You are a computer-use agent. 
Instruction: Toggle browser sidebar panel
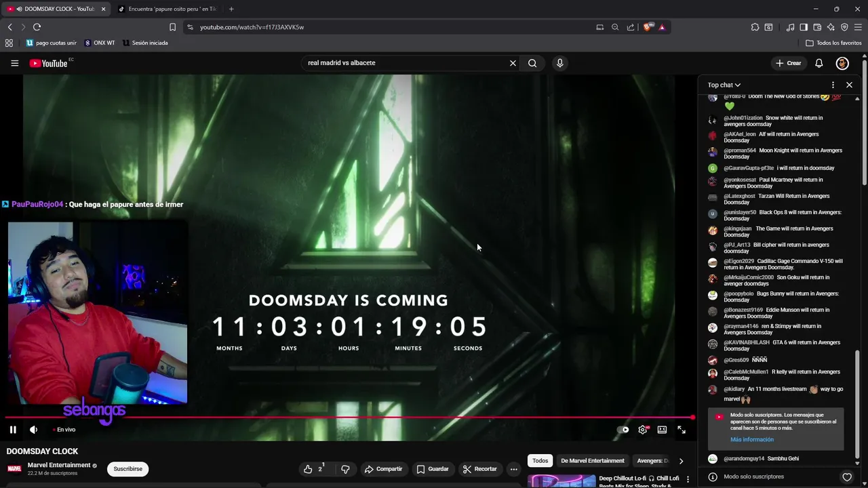coord(804,27)
